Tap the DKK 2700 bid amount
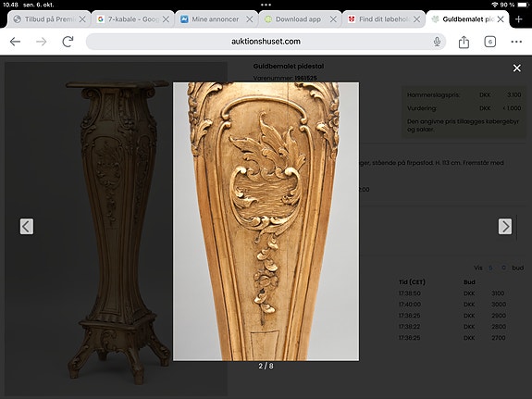Screen dimensions: 532x399 [499, 338]
